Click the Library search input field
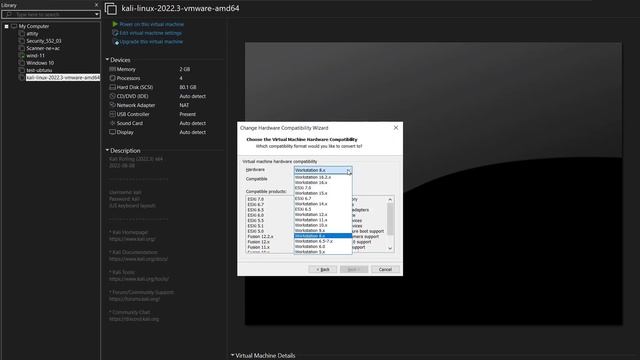 click(51, 14)
